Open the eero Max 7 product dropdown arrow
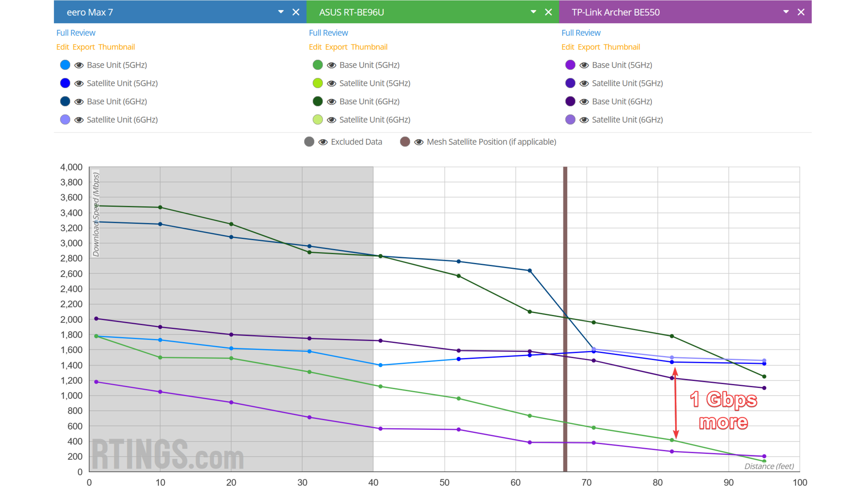 [281, 12]
